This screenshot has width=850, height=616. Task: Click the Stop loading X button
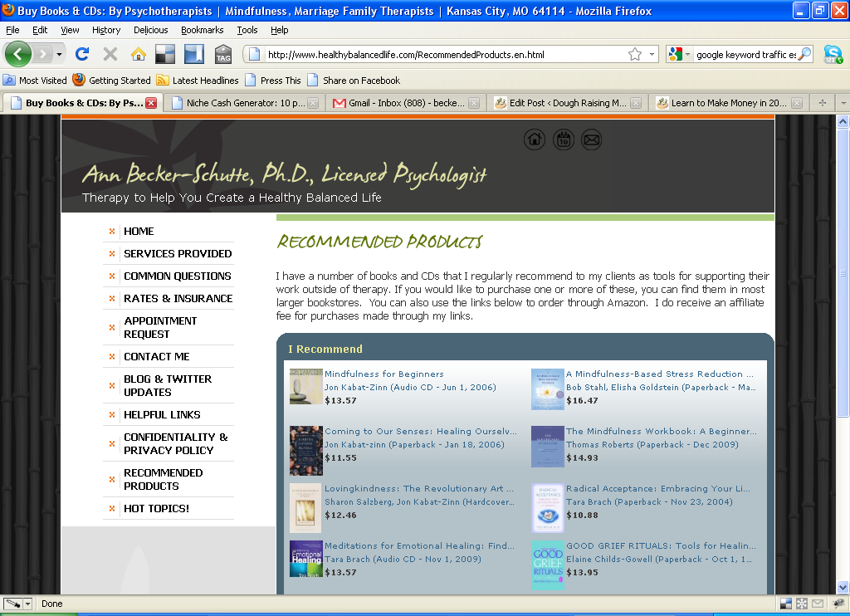coord(110,54)
